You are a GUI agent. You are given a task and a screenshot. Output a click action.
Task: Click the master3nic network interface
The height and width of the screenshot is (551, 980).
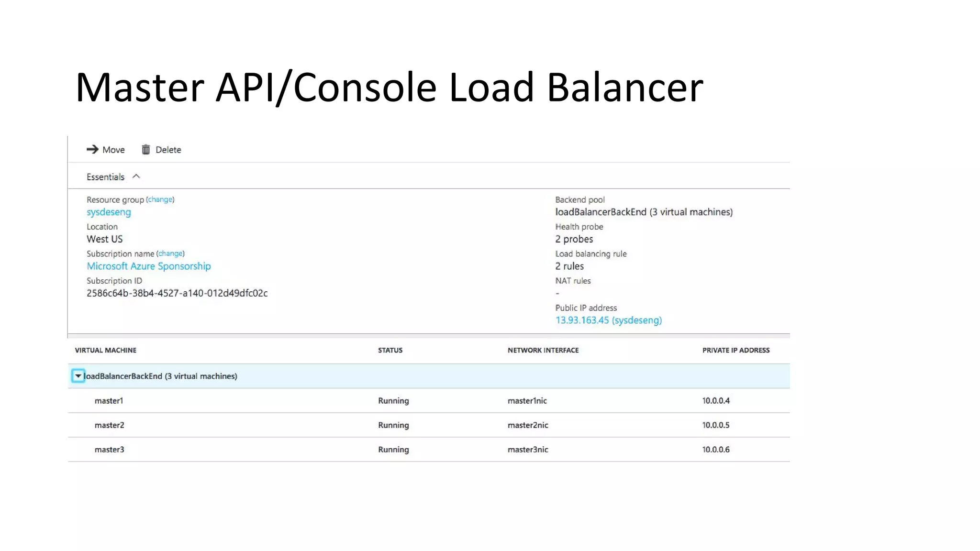click(x=528, y=450)
